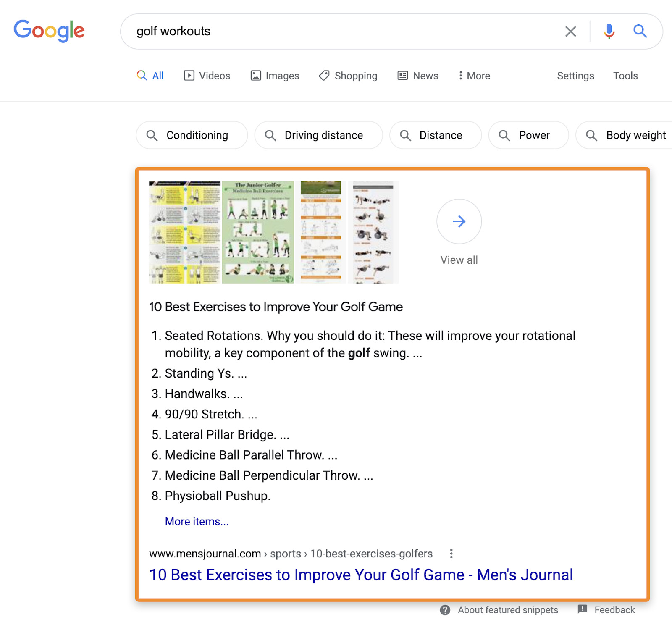Open the Settings menu

pyautogui.click(x=575, y=76)
